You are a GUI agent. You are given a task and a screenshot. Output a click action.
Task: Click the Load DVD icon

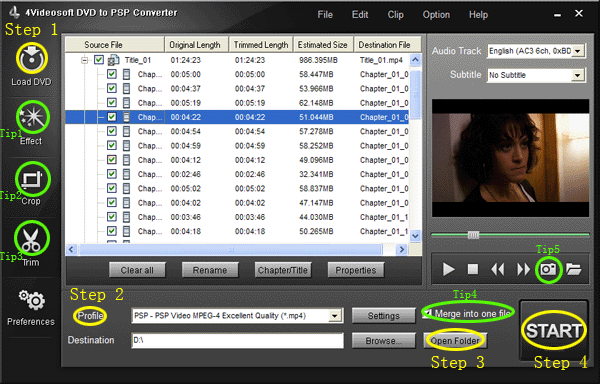coord(32,58)
